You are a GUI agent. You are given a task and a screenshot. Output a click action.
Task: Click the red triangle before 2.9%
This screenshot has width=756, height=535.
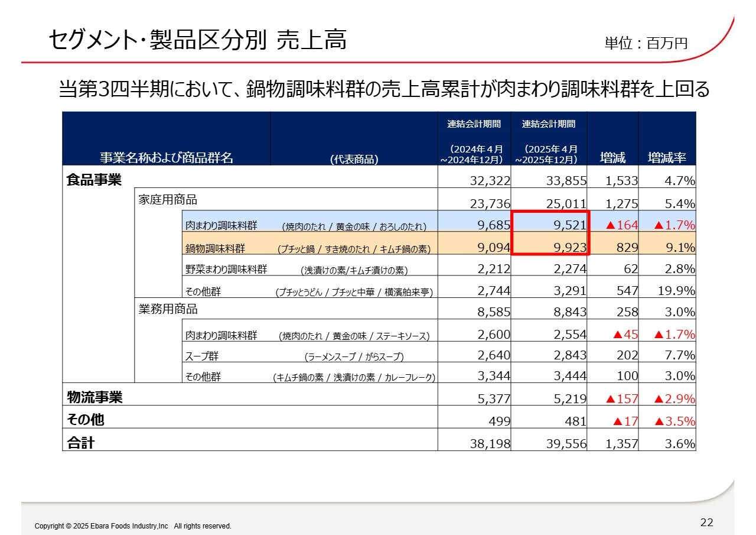click(659, 399)
